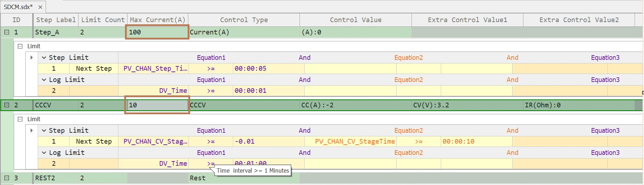Select Current(A) control type cell
The height and width of the screenshot is (185, 644).
coord(244,32)
